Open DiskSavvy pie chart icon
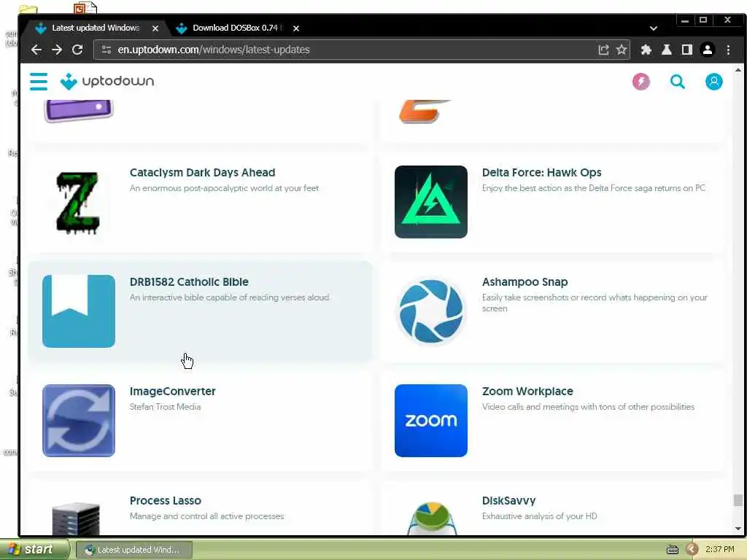Viewport: 747px width, 560px height. 431,518
